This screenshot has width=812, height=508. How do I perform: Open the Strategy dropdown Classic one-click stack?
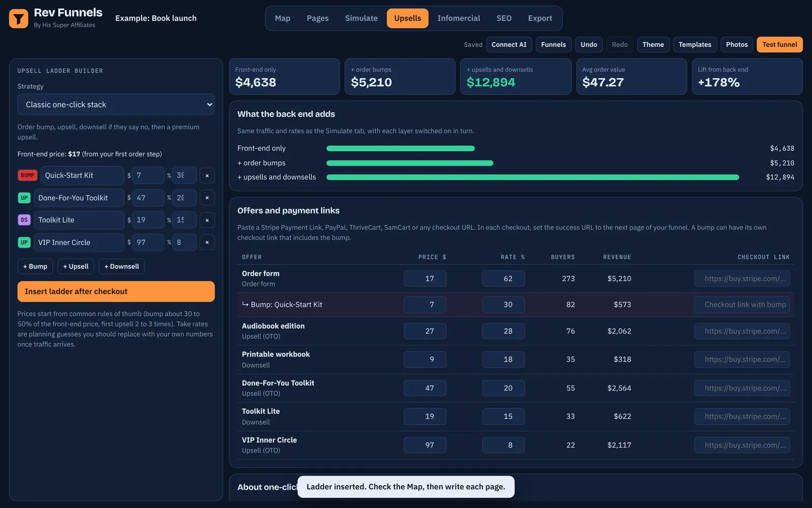[x=116, y=105]
